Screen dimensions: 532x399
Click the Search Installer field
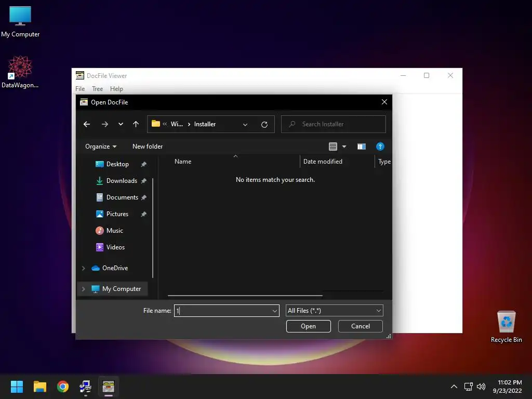click(x=333, y=124)
